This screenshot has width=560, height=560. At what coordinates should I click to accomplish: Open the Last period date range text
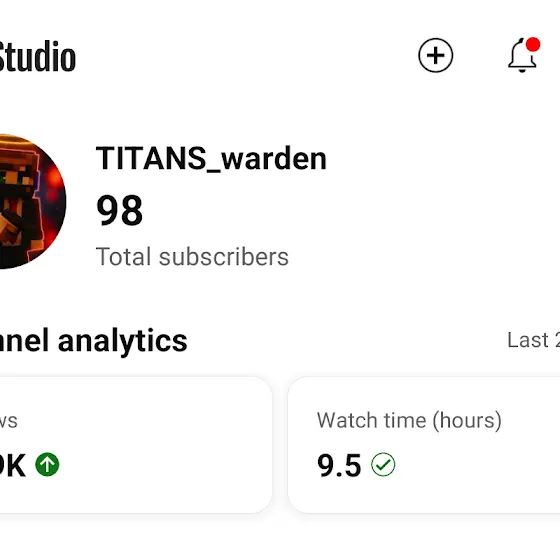point(533,340)
